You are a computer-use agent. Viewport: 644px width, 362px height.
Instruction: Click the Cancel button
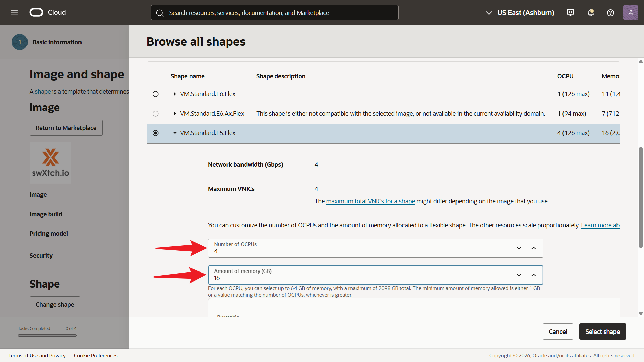tap(558, 331)
